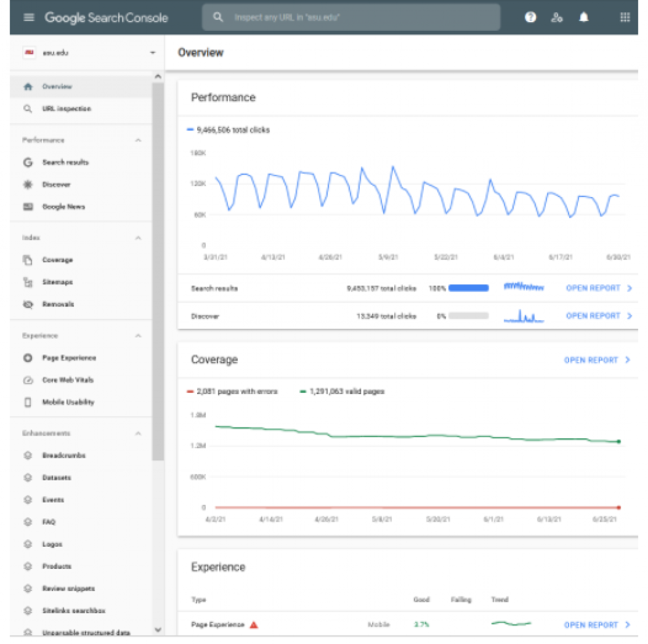
Task: Open the Coverage report link
Action: (x=597, y=360)
